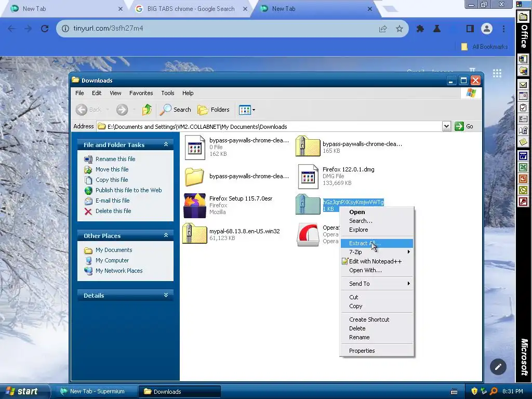The width and height of the screenshot is (532, 399).
Task: Select the Firefox Setup 115.7.0esr icon
Action: click(x=194, y=205)
